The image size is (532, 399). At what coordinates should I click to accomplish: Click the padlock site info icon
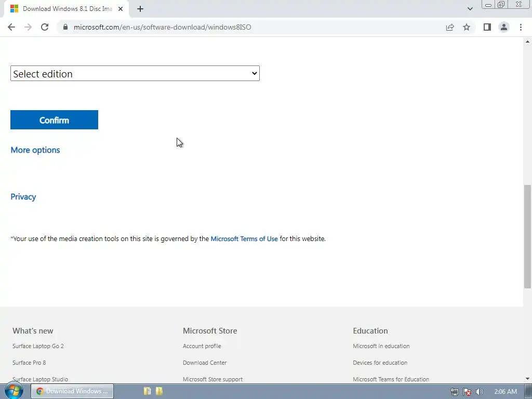click(x=65, y=27)
